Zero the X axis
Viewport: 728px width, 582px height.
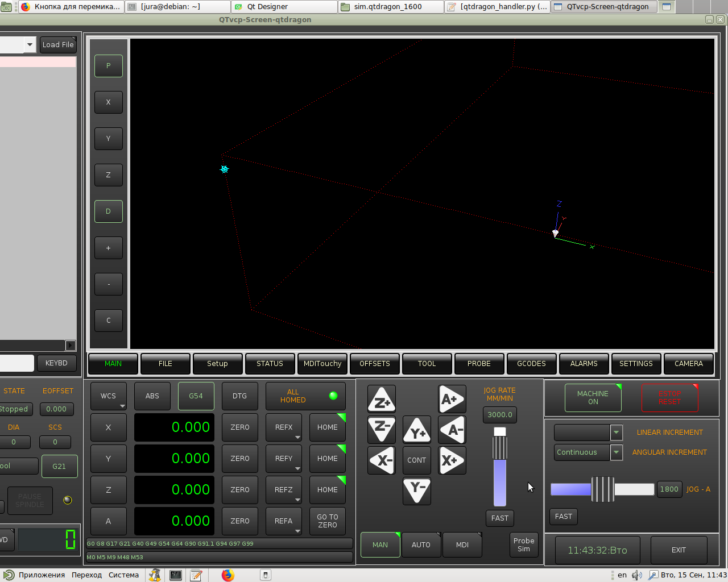click(240, 427)
